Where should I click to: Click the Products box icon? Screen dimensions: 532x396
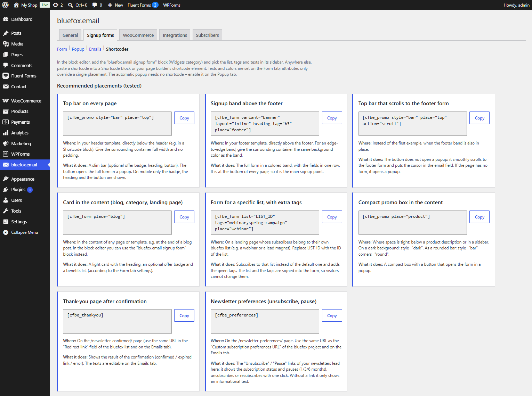coord(6,111)
